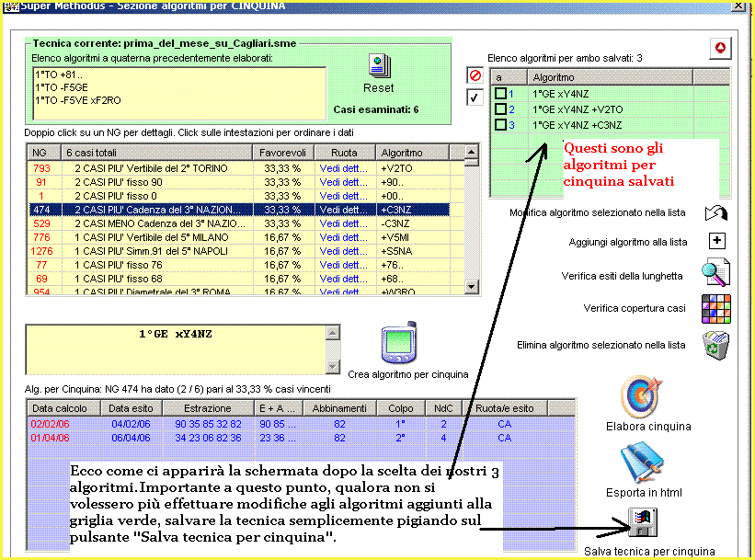Viewport: 755px width, 560px height.
Task: Close the Super Methodus window
Action: 738,6
